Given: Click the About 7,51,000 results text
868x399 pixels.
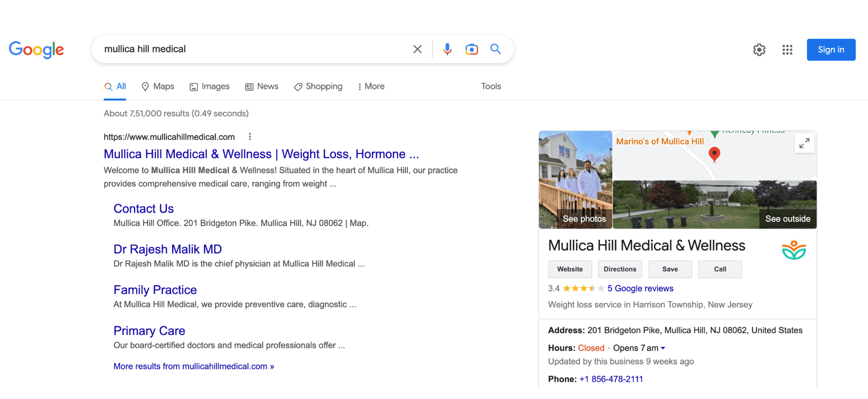Looking at the screenshot, I should click(176, 114).
